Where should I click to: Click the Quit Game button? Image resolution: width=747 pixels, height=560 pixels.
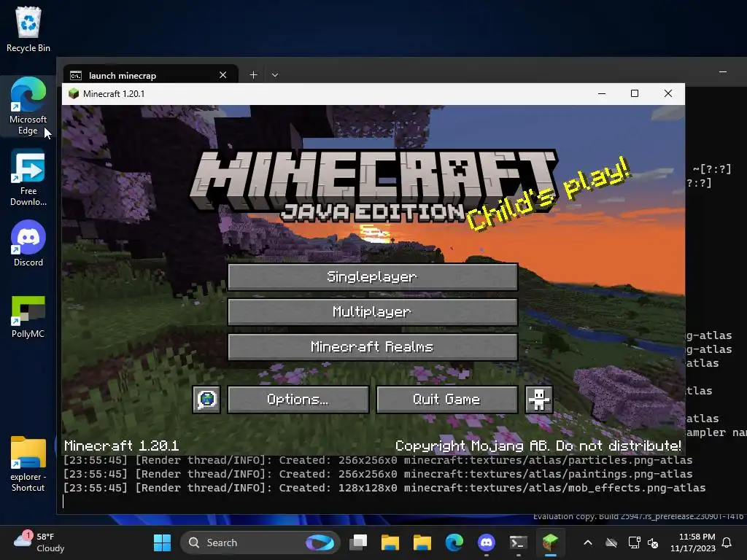[x=447, y=400]
